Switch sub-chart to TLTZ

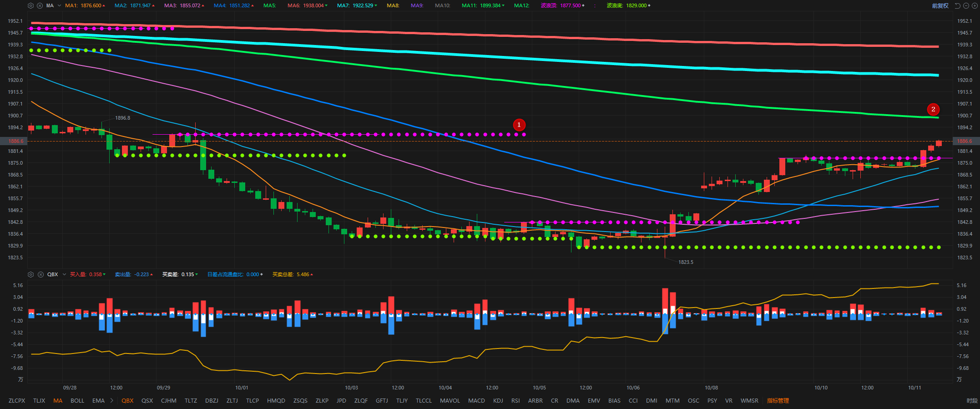(191, 400)
